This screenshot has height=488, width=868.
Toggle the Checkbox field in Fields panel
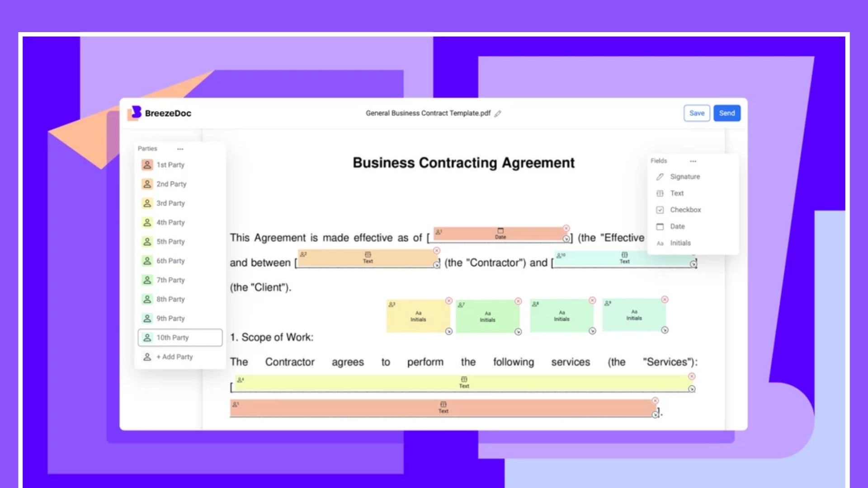click(685, 210)
